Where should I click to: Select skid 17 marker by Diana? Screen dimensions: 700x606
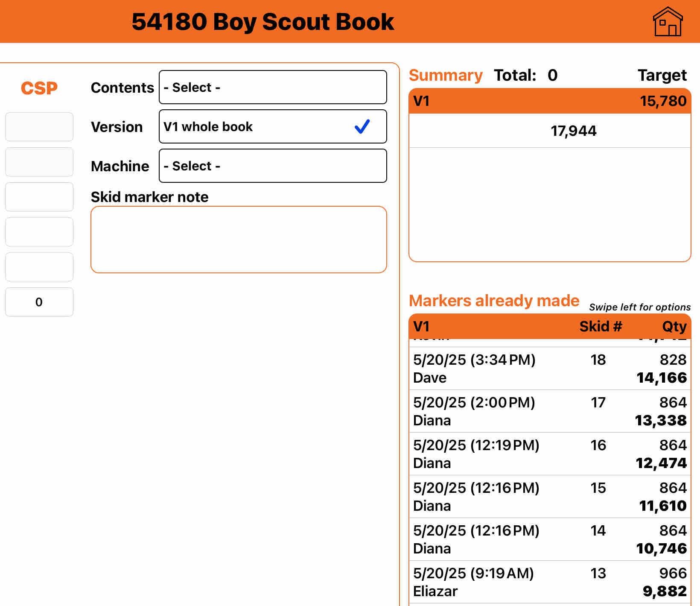550,411
